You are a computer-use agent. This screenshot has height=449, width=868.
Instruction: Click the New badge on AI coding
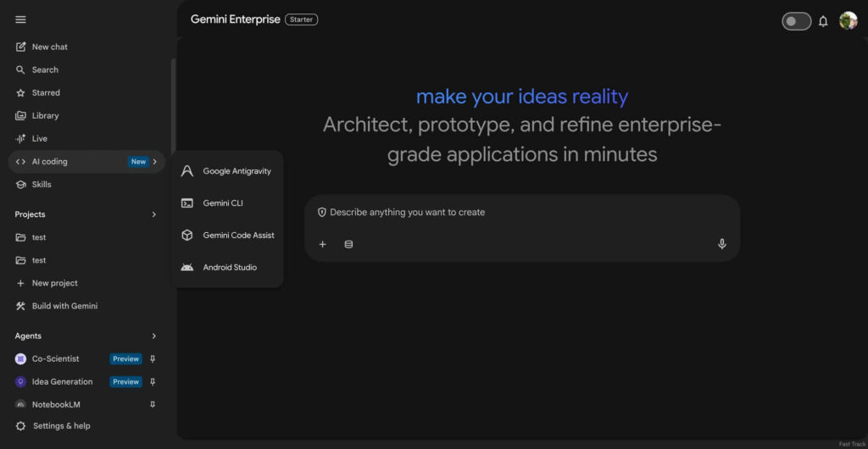click(138, 162)
